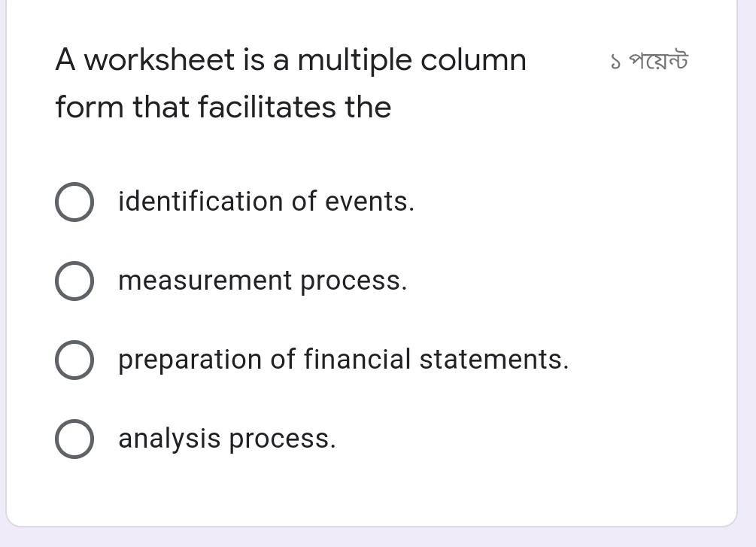Click the phrase "form that facilitates the"
The width and height of the screenshot is (756, 547).
(x=223, y=107)
